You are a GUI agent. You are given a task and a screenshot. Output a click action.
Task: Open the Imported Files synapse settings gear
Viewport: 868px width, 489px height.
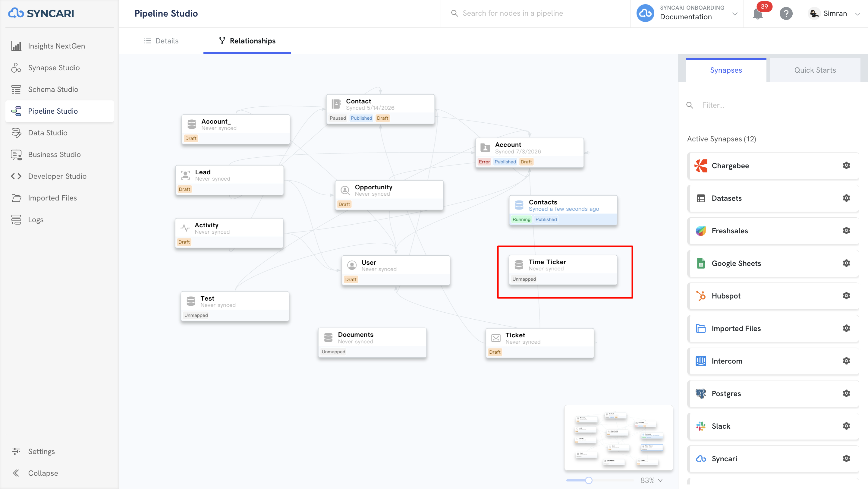coord(846,328)
